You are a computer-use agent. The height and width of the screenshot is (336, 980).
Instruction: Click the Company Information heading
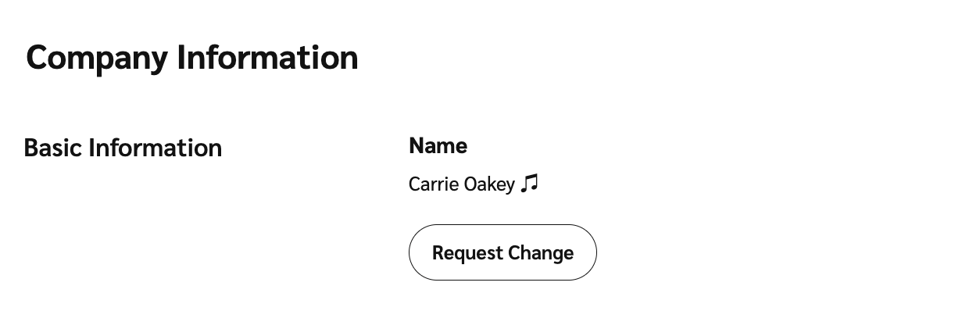(192, 58)
